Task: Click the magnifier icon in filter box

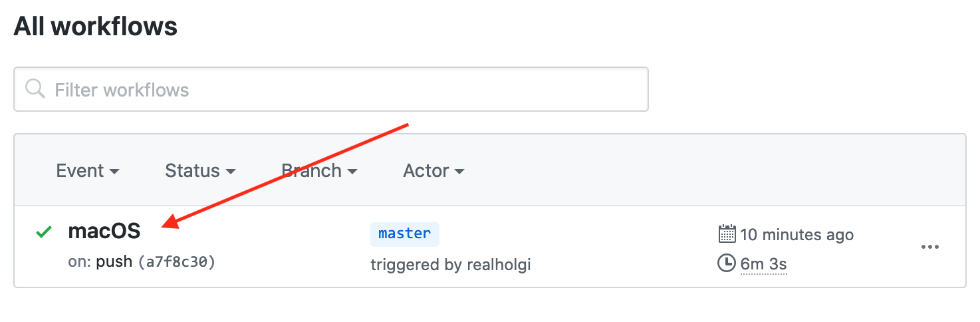Action: (x=35, y=88)
